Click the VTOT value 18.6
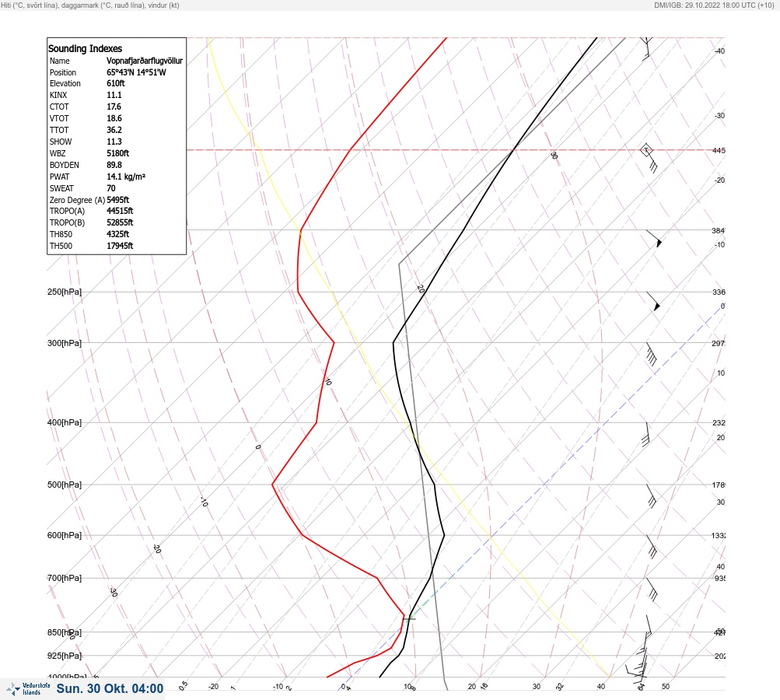 pos(114,118)
